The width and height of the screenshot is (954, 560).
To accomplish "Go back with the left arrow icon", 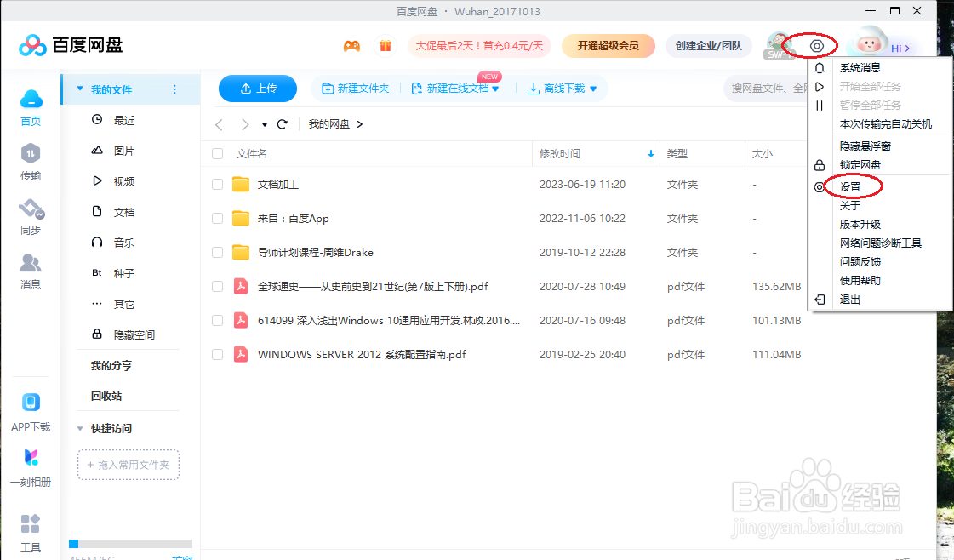I will (x=219, y=124).
